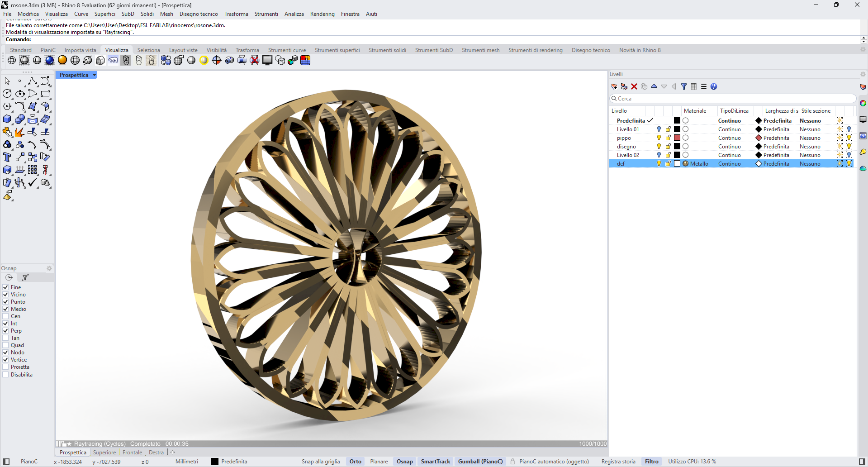Toggle visibility bulb of pippo layer
The height and width of the screenshot is (467, 868).
(659, 138)
